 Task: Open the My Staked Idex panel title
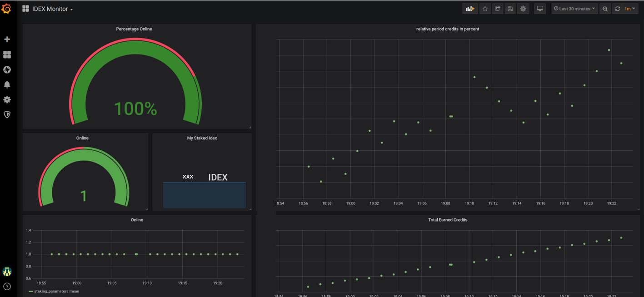pos(202,138)
